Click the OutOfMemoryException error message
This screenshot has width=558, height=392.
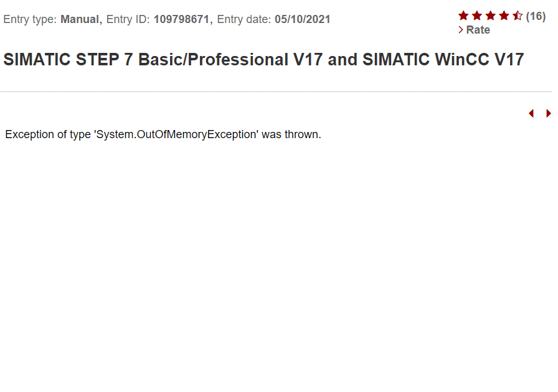pyautogui.click(x=163, y=134)
